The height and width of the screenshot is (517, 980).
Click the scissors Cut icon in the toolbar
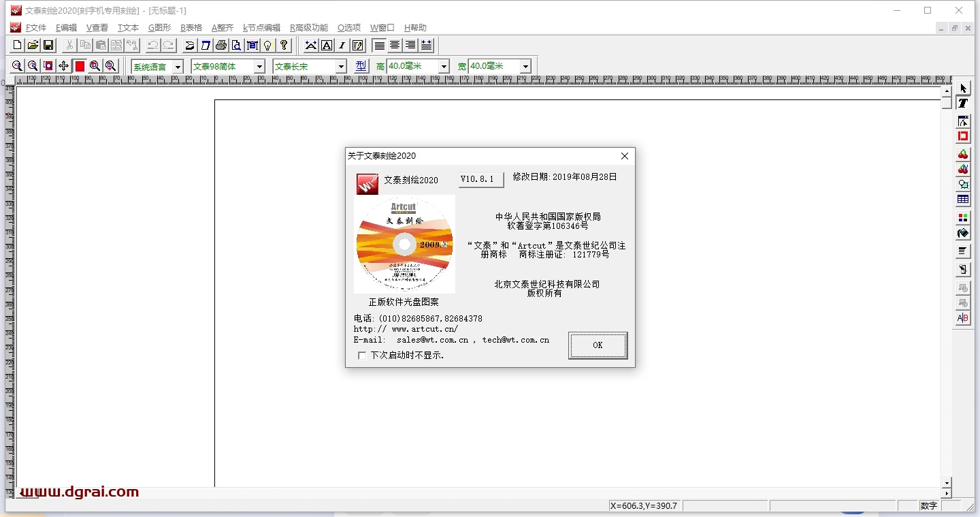tap(69, 45)
